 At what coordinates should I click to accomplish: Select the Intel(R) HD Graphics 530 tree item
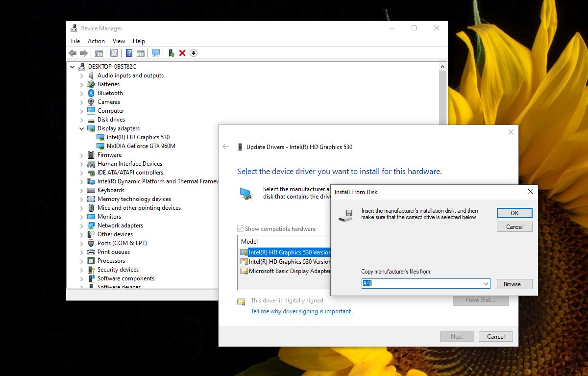pos(138,137)
